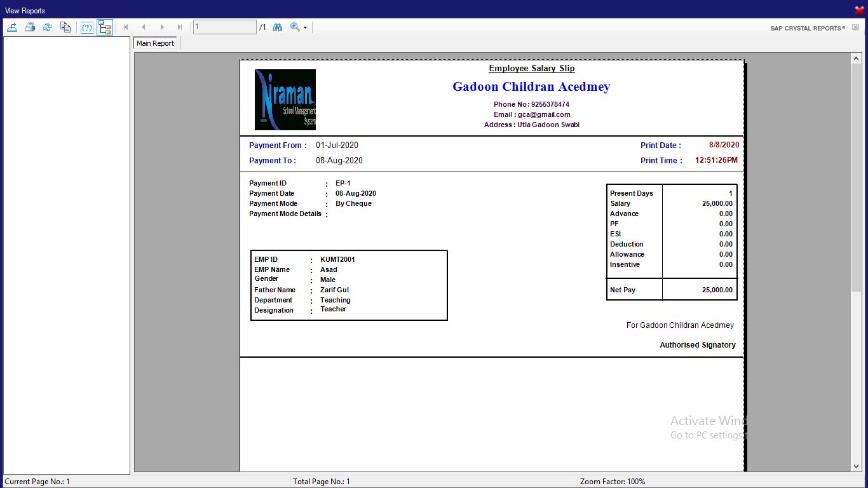Screen dimensions: 868x488
Task: Toggle the Parameter Panel button
Action: tap(87, 27)
